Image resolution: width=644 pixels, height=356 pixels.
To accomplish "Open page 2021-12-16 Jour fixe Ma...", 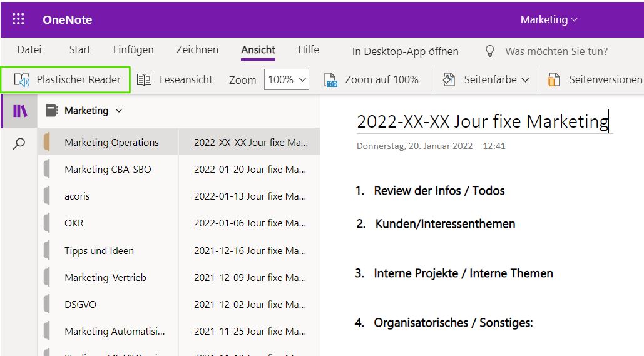I will pyautogui.click(x=250, y=250).
